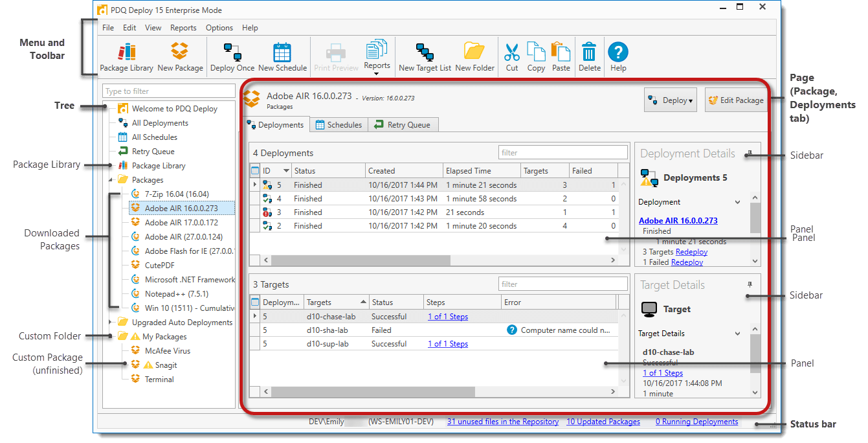Screen dimensions: 868x443
Task: Click the Copy toolbar icon
Action: pos(536,56)
